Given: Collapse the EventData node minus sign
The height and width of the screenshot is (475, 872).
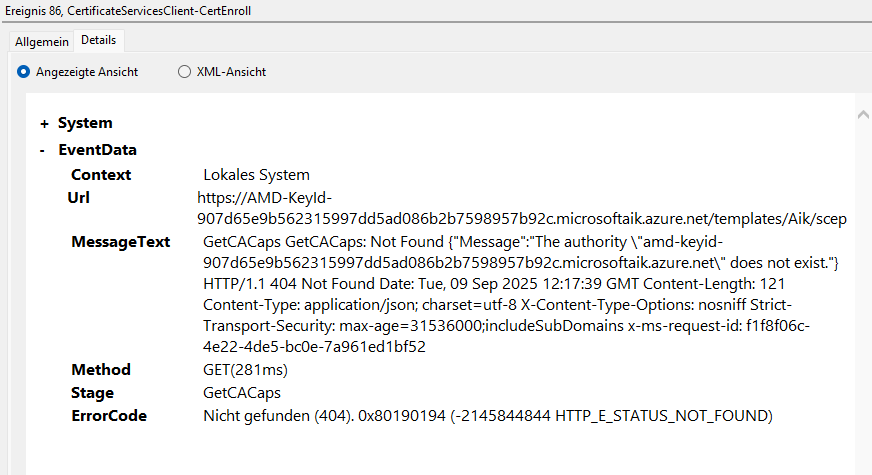Looking at the screenshot, I should tap(42, 150).
